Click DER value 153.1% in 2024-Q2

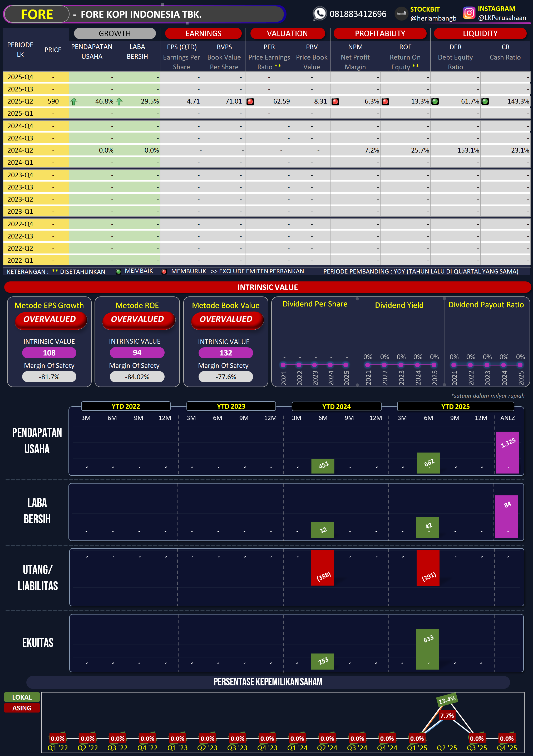point(468,150)
